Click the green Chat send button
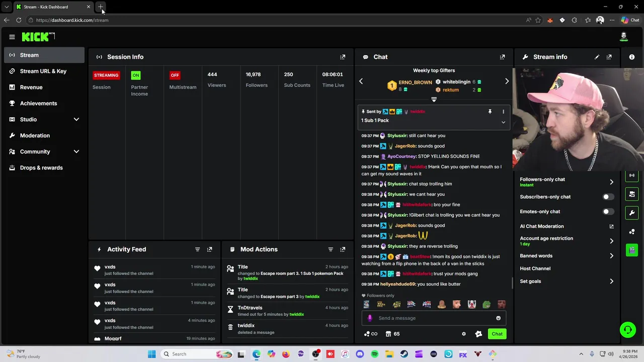This screenshot has height=362, width=644. point(497,334)
